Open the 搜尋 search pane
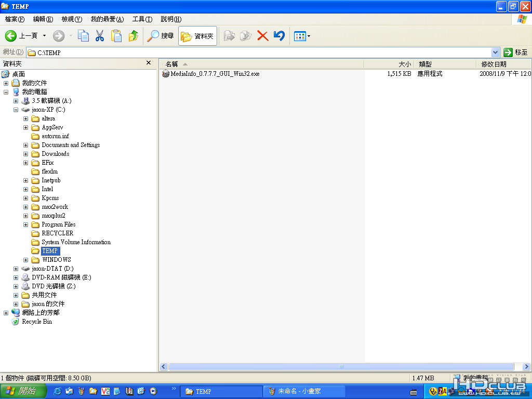This screenshot has width=532, height=399. 161,36
